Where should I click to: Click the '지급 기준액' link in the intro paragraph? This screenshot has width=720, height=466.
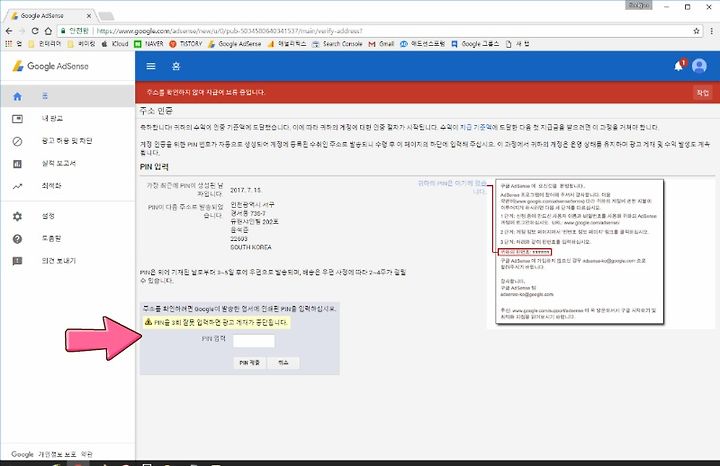[x=476, y=127]
